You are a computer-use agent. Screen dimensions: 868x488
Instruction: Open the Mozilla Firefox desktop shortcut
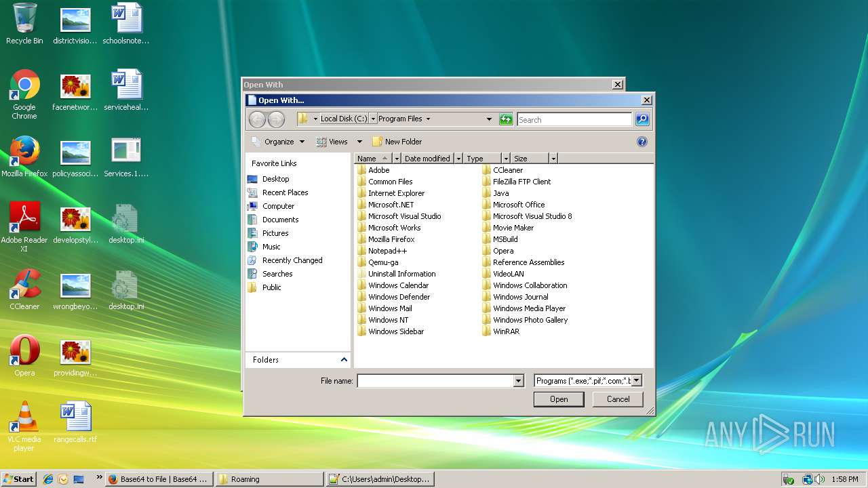point(24,157)
